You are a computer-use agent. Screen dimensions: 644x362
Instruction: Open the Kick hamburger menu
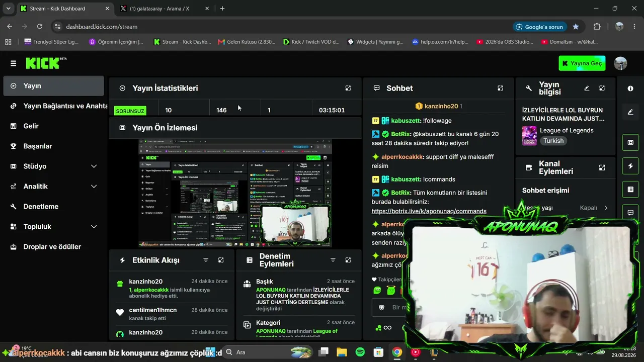click(13, 63)
